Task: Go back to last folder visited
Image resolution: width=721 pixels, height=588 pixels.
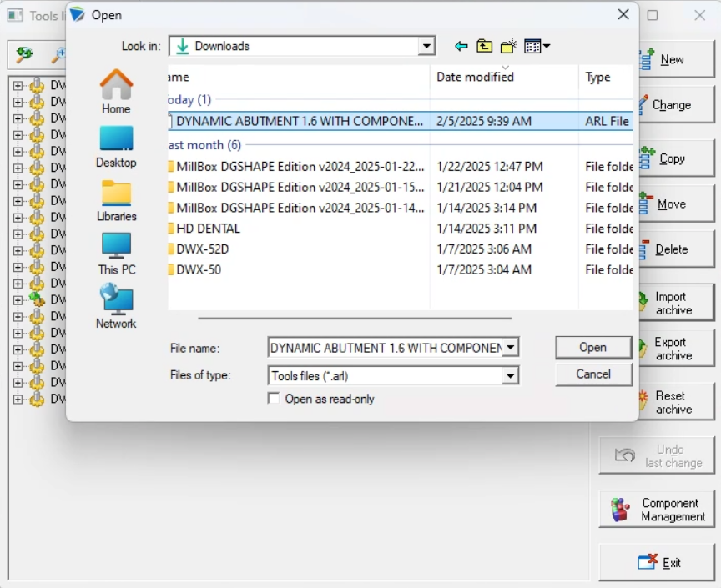Action: pos(461,46)
